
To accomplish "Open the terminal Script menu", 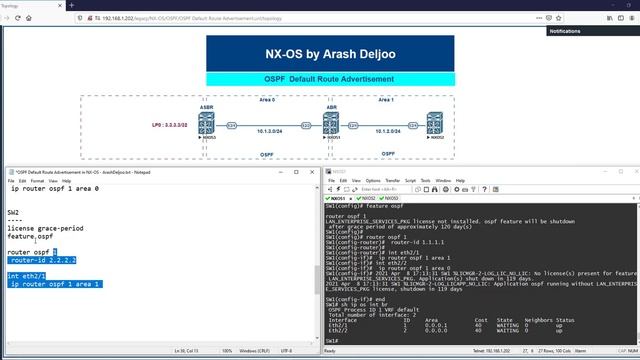I will (x=410, y=180).
